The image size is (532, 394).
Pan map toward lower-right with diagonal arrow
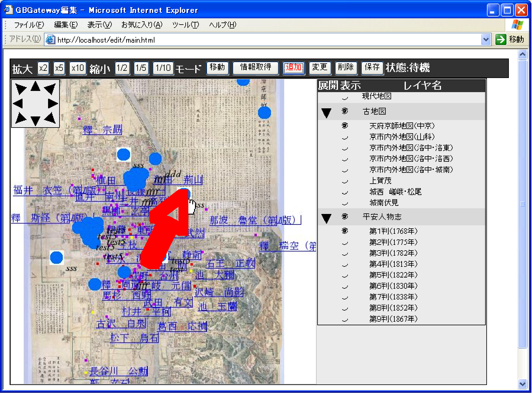[x=50, y=118]
